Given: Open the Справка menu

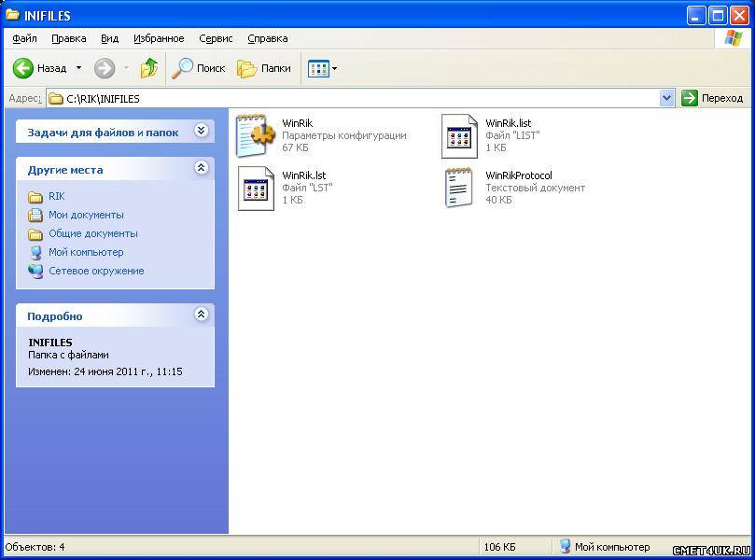Looking at the screenshot, I should pos(268,38).
